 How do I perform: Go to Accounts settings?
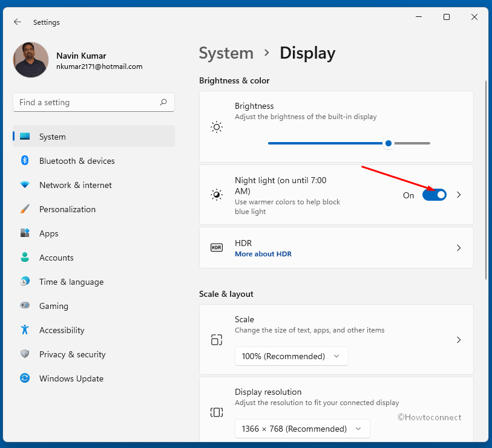pos(94,257)
